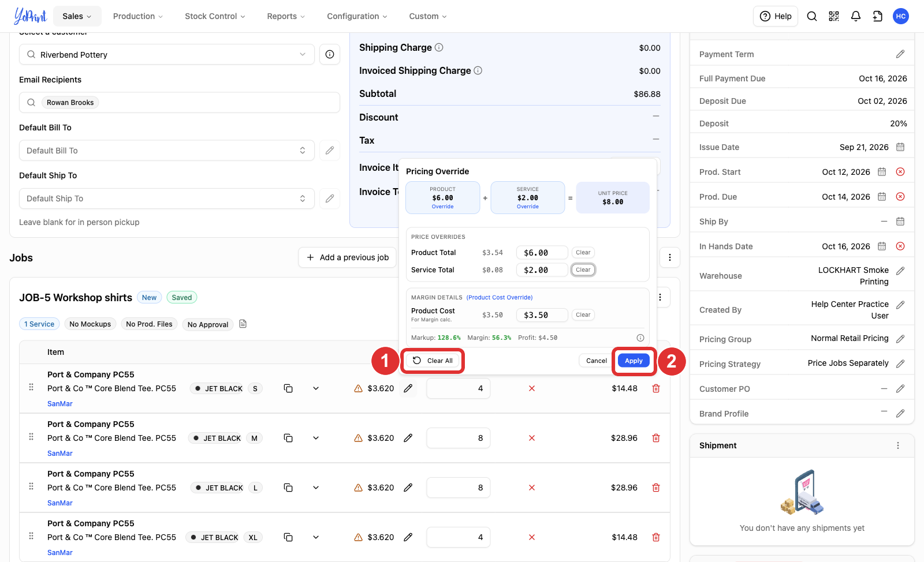This screenshot has width=924, height=562.
Task: Expand the size S line item chevron
Action: [x=316, y=388]
